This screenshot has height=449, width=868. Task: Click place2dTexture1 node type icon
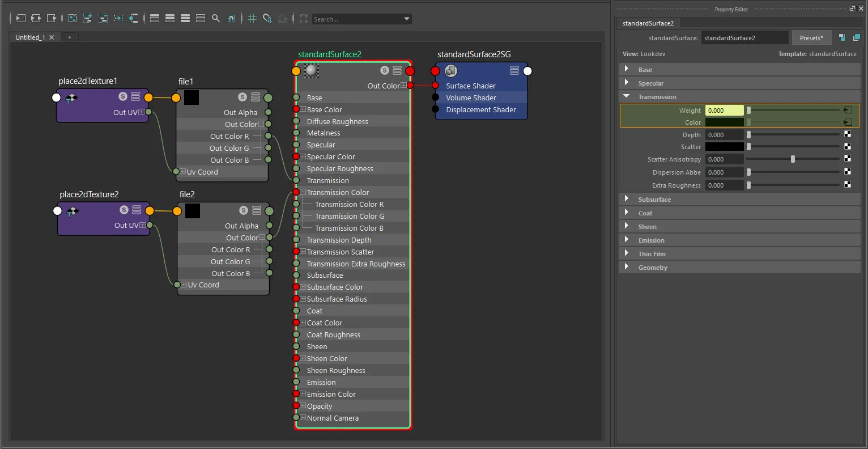click(71, 99)
